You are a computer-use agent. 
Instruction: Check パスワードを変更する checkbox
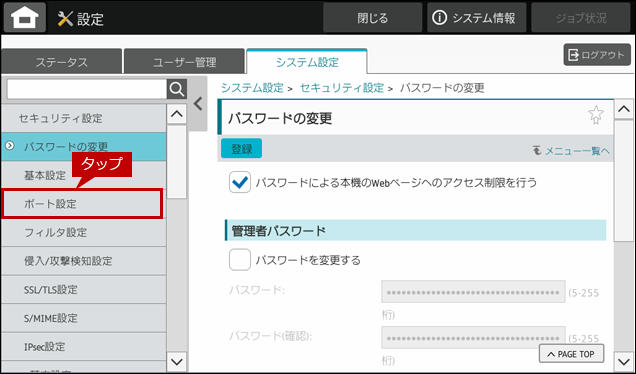[240, 260]
